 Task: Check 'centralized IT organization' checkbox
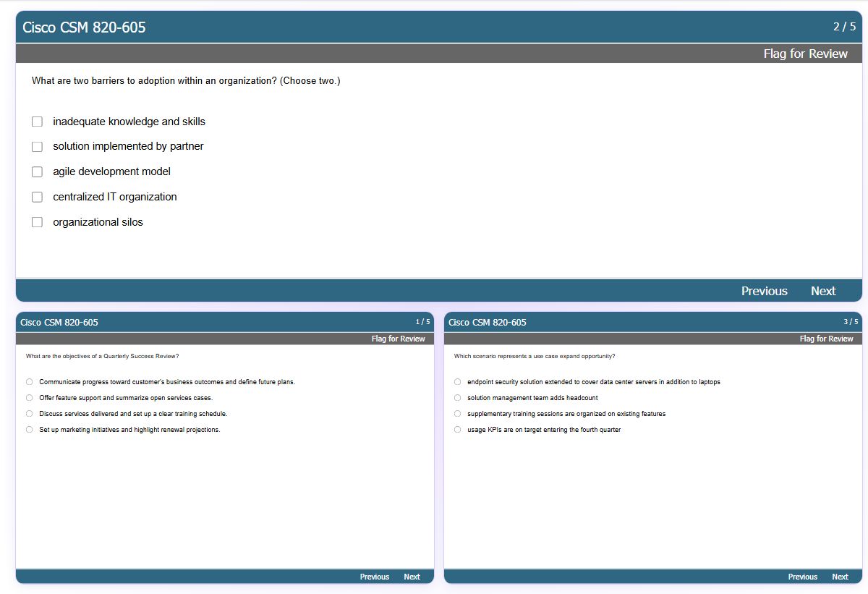click(37, 197)
